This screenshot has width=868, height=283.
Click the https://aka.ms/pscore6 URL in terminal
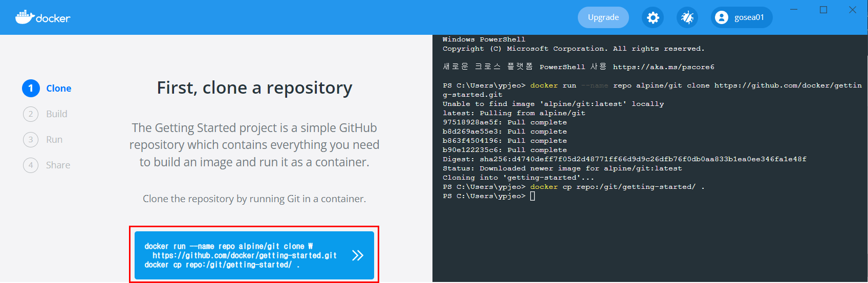[664, 67]
